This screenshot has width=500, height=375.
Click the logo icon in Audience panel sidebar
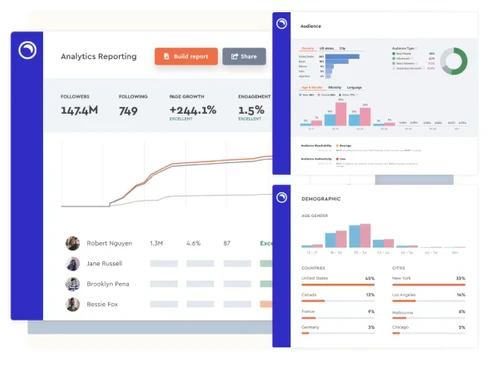tap(281, 24)
